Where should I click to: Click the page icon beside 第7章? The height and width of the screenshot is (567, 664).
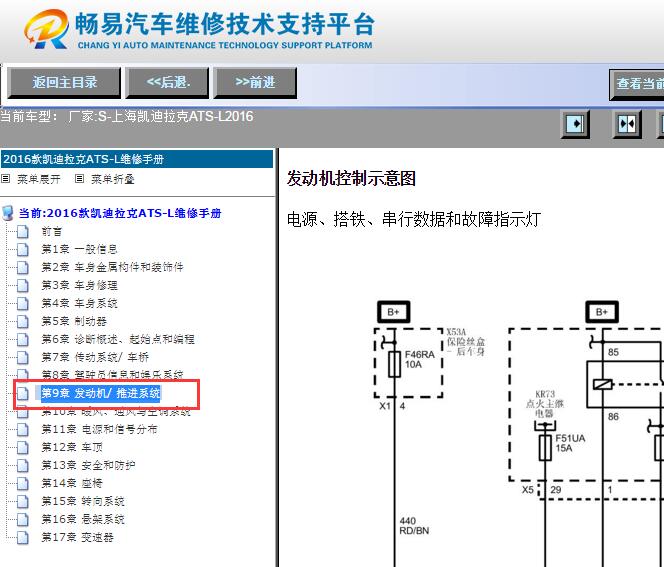pos(23,357)
